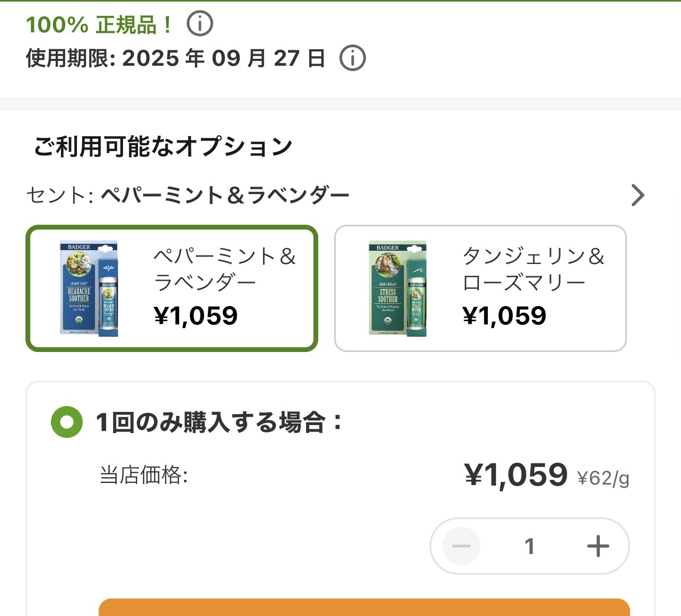
Task: Click the quantity number field
Action: coord(529,546)
